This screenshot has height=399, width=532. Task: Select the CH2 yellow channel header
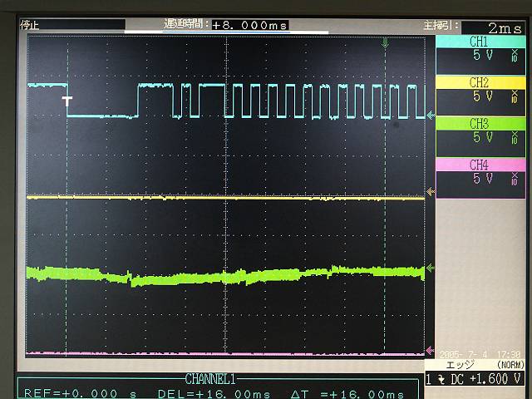coord(479,82)
